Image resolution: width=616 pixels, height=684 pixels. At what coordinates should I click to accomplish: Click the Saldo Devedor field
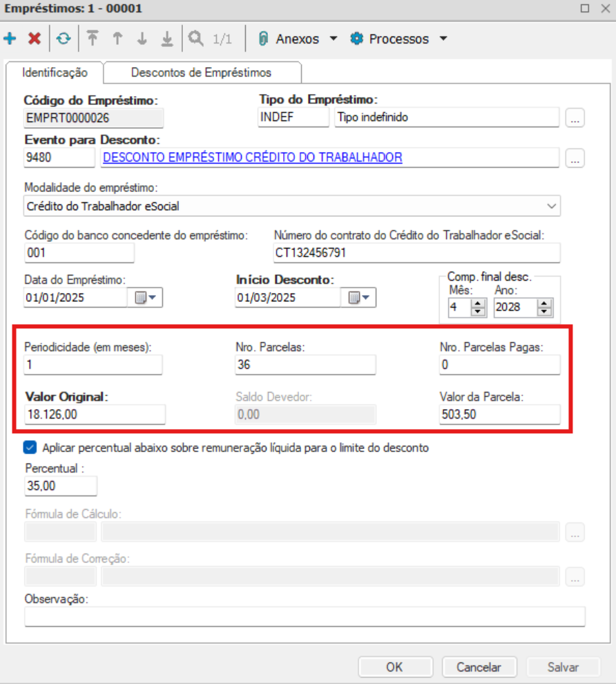(x=306, y=415)
